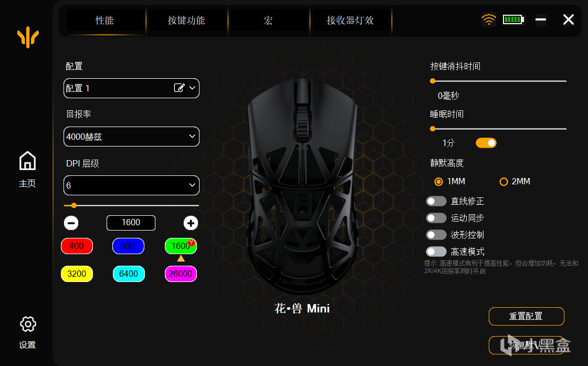Viewport: 588px width, 366px height.
Task: Click the wireless signal status icon
Action: (x=489, y=19)
